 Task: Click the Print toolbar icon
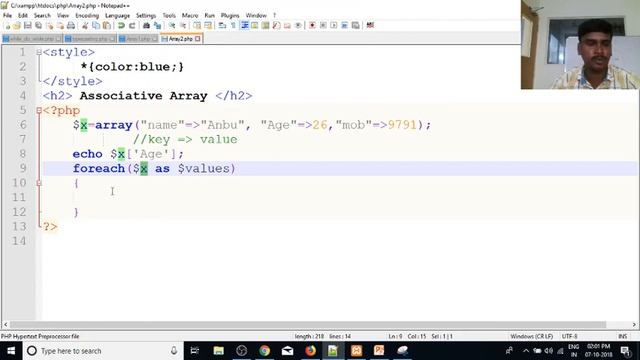(71, 26)
